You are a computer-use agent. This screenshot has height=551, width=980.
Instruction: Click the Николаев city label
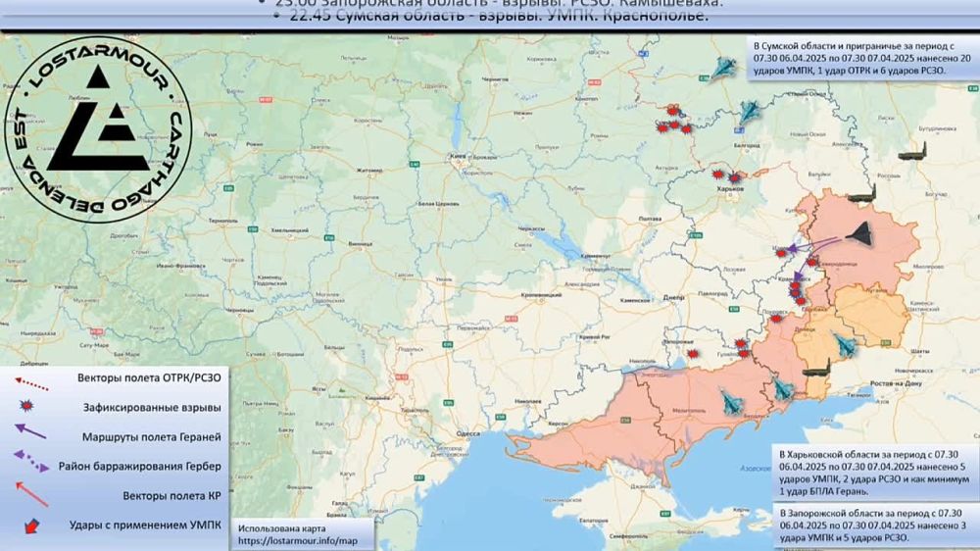point(527,401)
